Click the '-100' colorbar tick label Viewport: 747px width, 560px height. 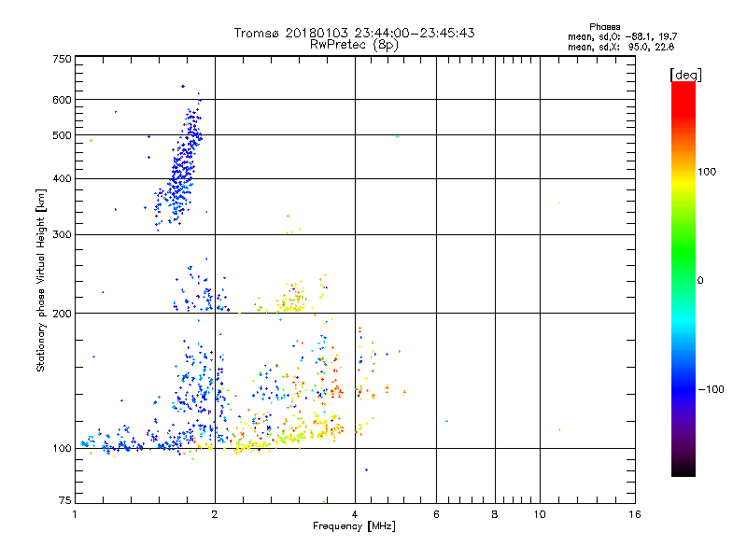click(x=711, y=389)
